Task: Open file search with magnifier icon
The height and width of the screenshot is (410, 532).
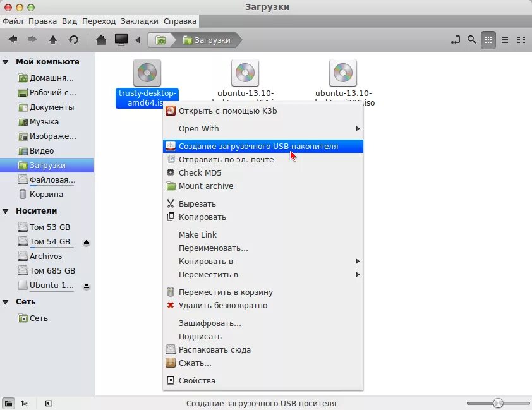Action: [x=471, y=40]
